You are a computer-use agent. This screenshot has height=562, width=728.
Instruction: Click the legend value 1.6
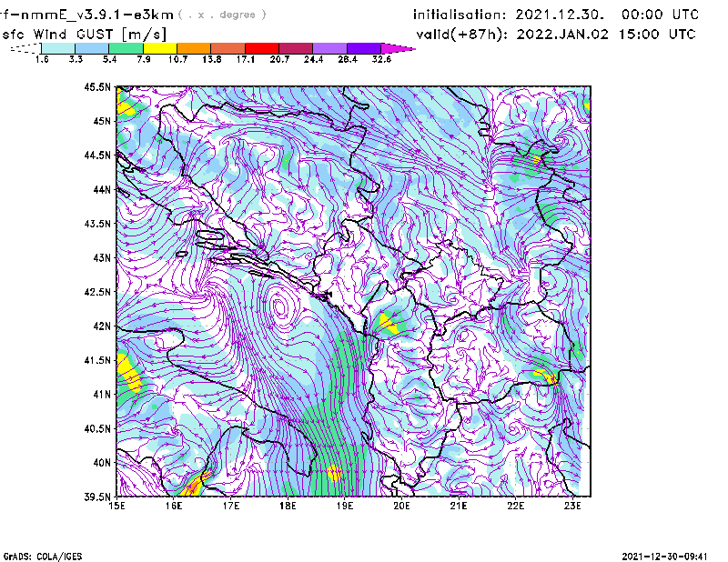[x=42, y=59]
